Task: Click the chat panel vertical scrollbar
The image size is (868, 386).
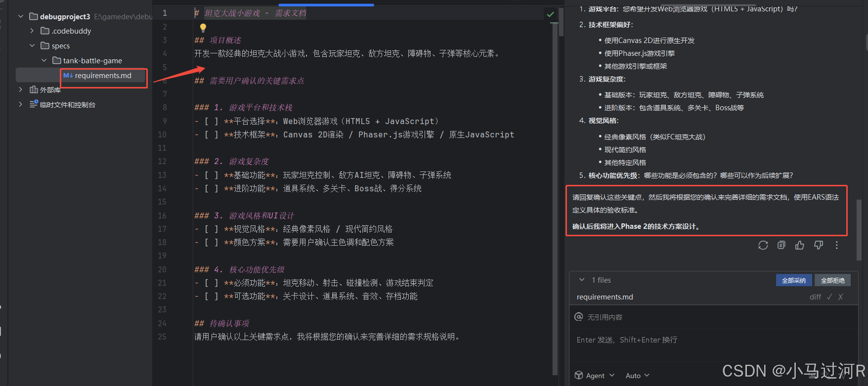Action: [859, 230]
